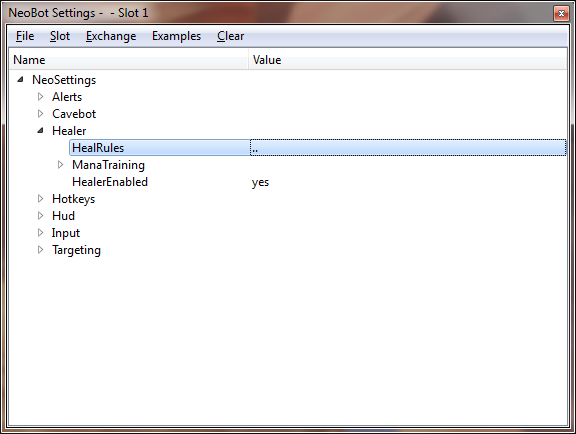Collapse the Healer tree node
The width and height of the screenshot is (576, 434).
(40, 130)
